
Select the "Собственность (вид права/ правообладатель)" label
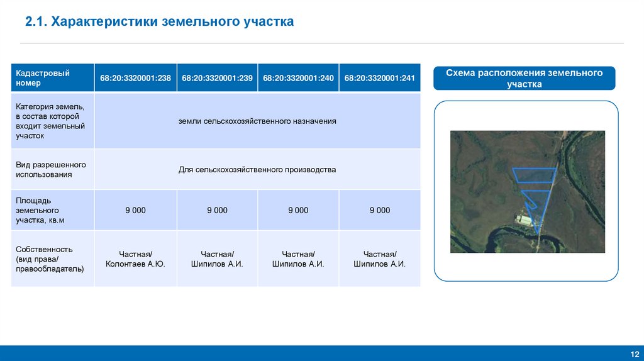pyautogui.click(x=53, y=258)
